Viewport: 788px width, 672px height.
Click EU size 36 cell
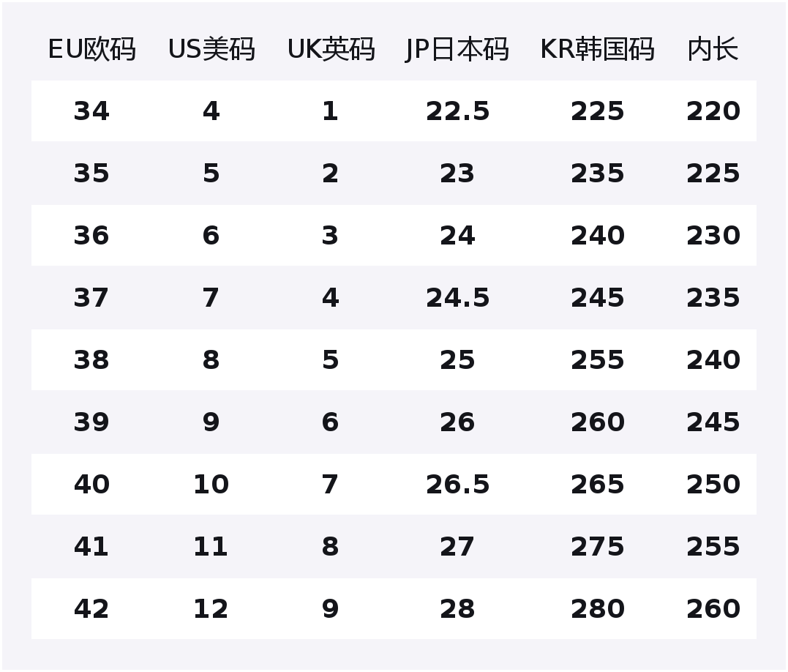[91, 235]
